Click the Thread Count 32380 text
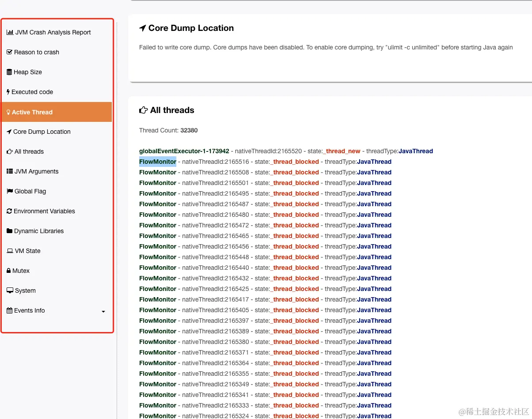Screen dimensions: 532x419 [x=168, y=130]
